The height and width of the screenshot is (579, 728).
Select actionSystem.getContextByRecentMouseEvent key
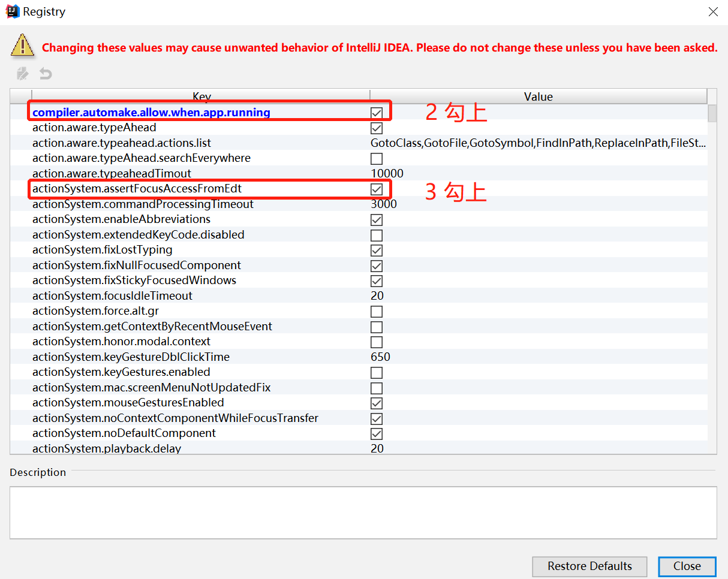click(x=152, y=327)
